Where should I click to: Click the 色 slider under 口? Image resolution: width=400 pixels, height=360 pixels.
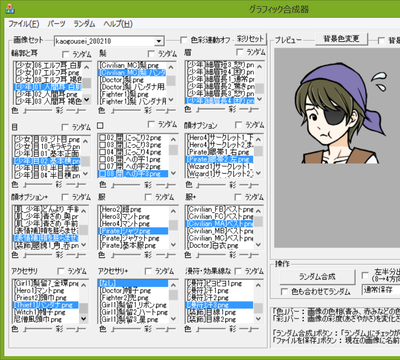click(125, 185)
